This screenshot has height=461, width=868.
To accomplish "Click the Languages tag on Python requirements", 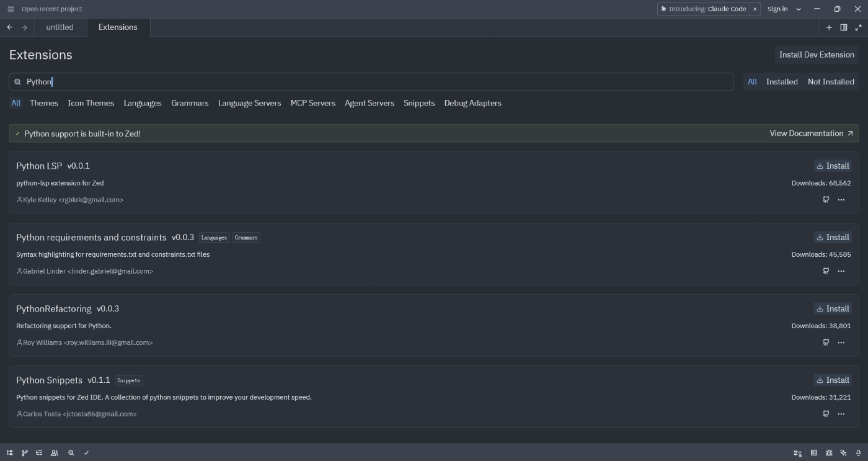I will (214, 238).
